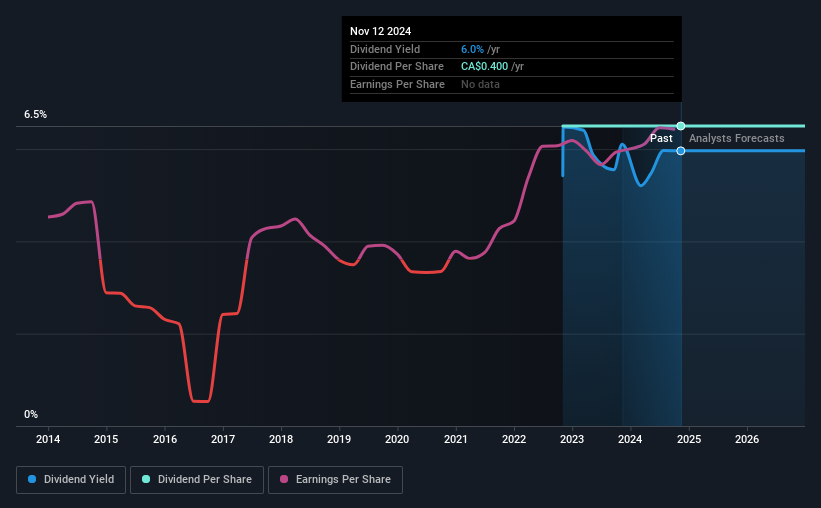Click the Dividend Yield blue legend dot

click(32, 479)
